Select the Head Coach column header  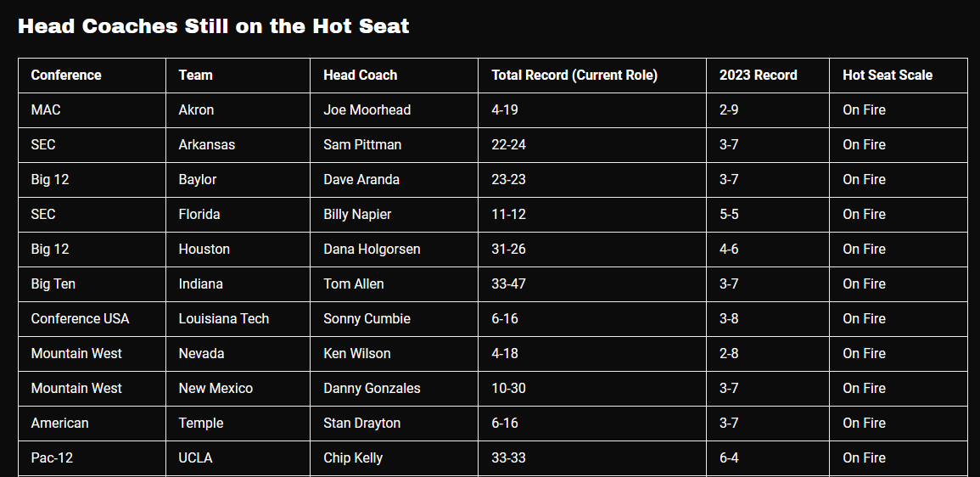pyautogui.click(x=360, y=76)
